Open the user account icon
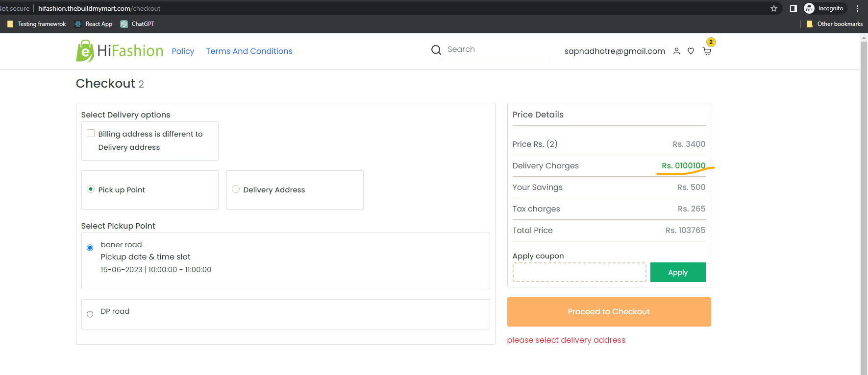 point(676,51)
